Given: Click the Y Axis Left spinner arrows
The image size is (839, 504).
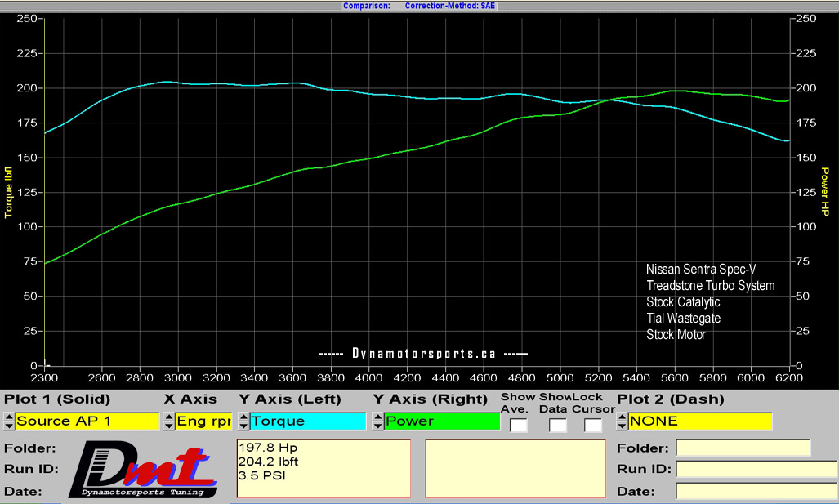Looking at the screenshot, I should [243, 421].
